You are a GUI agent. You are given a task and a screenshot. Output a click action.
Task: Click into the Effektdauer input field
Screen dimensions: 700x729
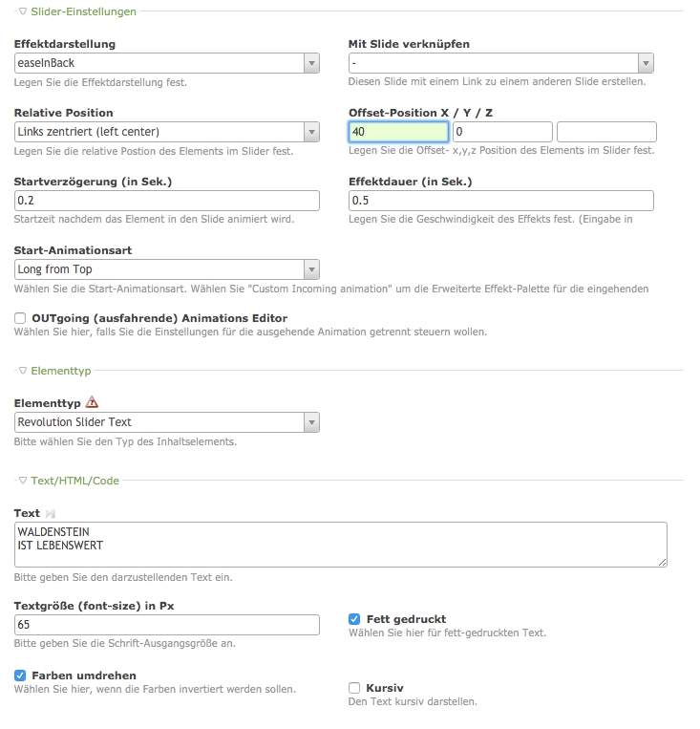501,201
